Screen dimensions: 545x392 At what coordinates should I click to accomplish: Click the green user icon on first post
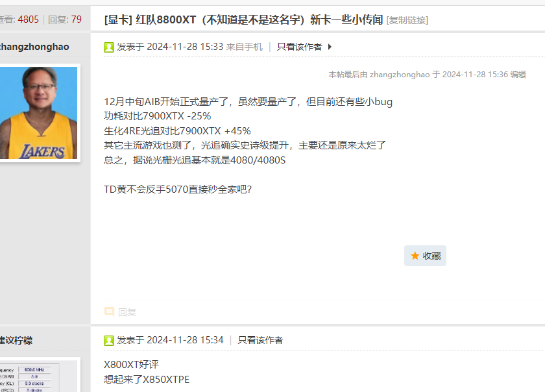(x=109, y=47)
